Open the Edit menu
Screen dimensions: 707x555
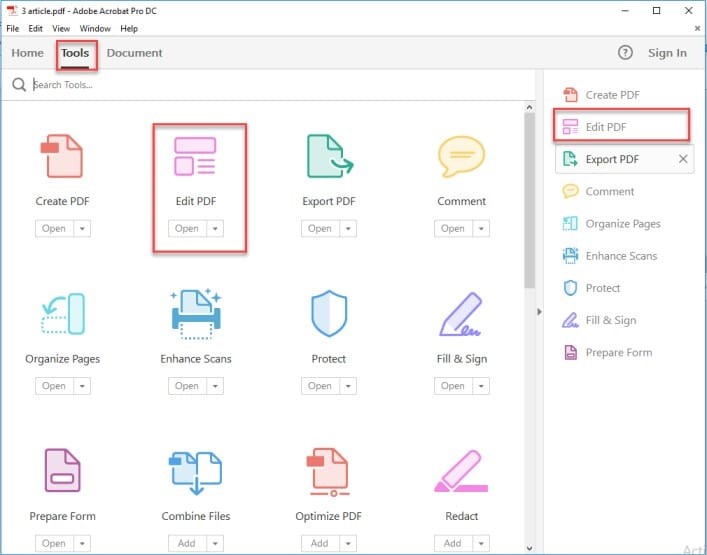click(x=35, y=28)
